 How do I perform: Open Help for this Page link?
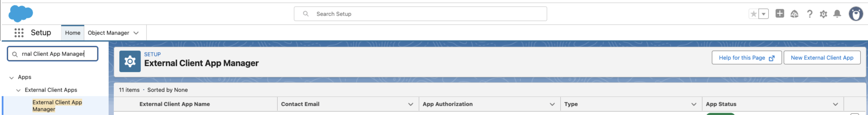(x=746, y=58)
